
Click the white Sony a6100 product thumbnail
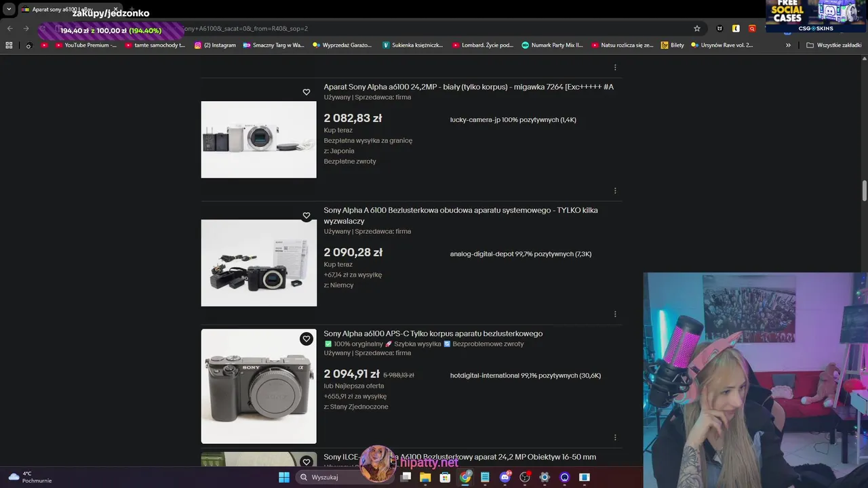[258, 140]
